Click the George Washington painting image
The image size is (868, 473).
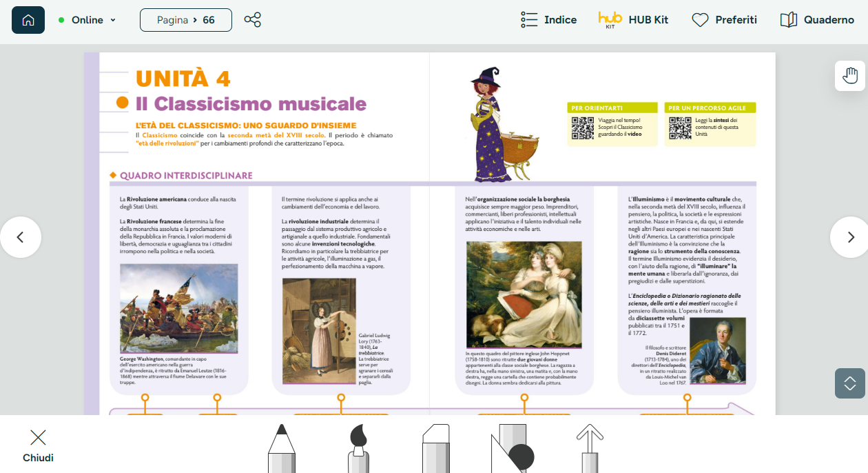point(179,308)
